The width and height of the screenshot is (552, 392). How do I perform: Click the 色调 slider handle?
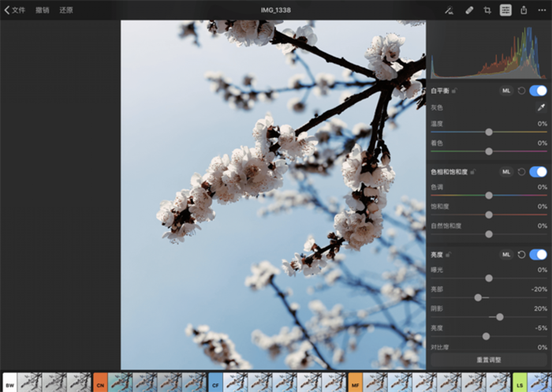[x=489, y=196]
